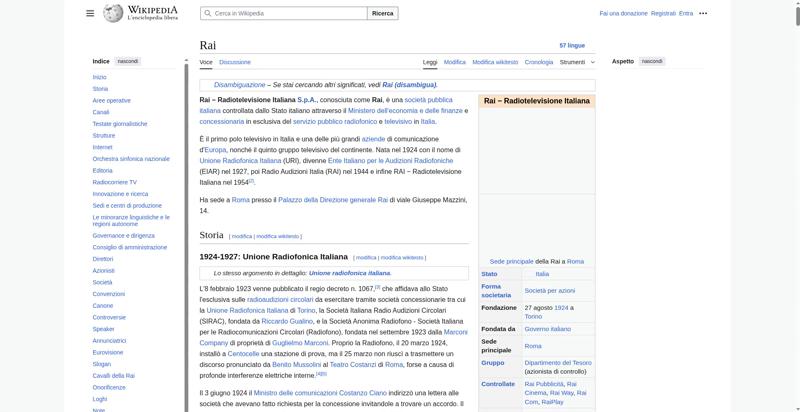Screen dimensions: 800x412
Task: Switch to the Discussione tab
Action: pyautogui.click(x=235, y=62)
